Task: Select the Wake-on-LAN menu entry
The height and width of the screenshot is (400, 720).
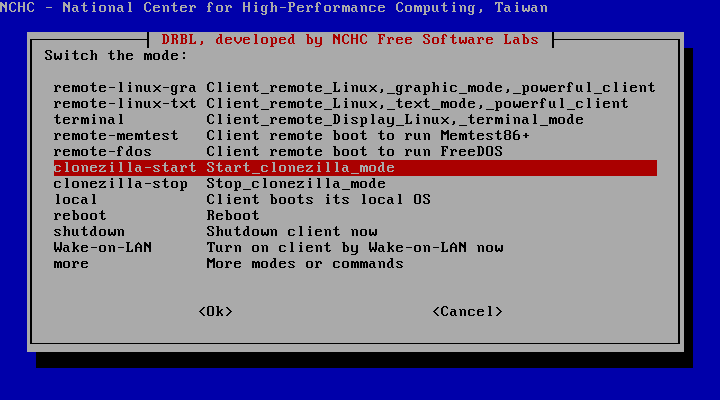Action: coord(355,248)
